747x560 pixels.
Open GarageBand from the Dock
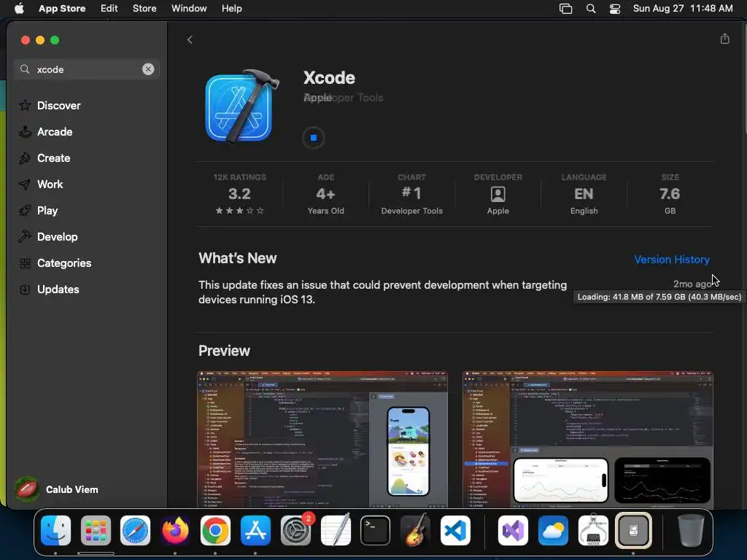tap(415, 530)
